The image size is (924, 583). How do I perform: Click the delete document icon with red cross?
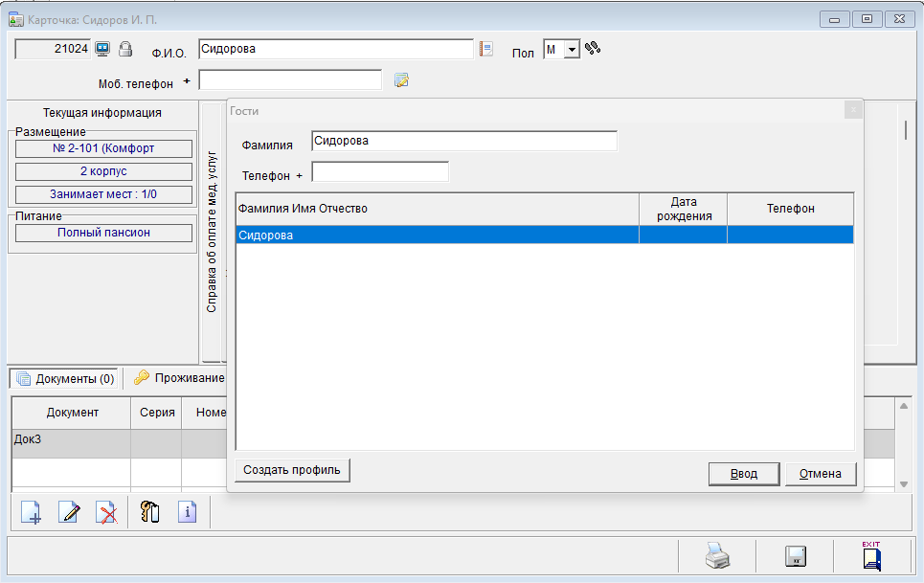[107, 512]
